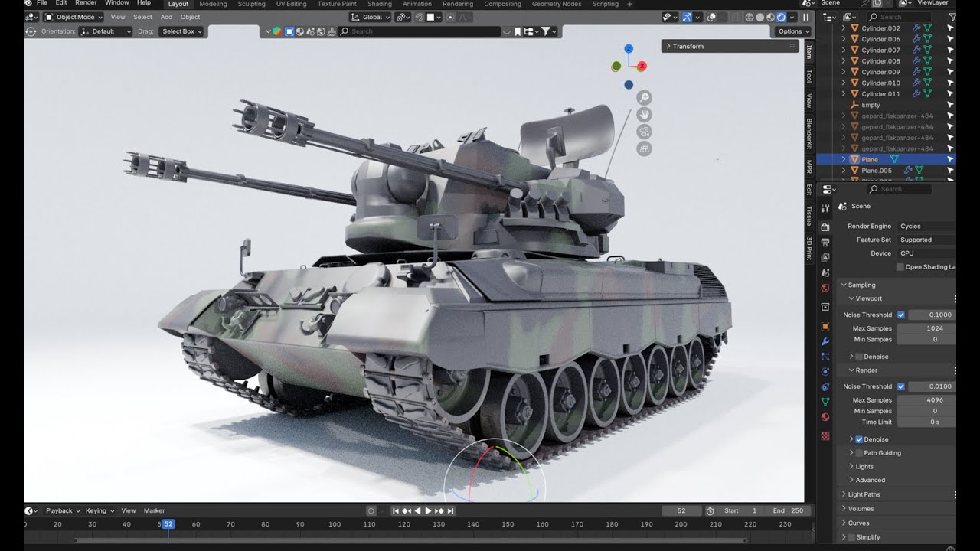This screenshot has width=980, height=551.
Task: Switch to the UV Editing workspace tab
Action: [x=291, y=4]
